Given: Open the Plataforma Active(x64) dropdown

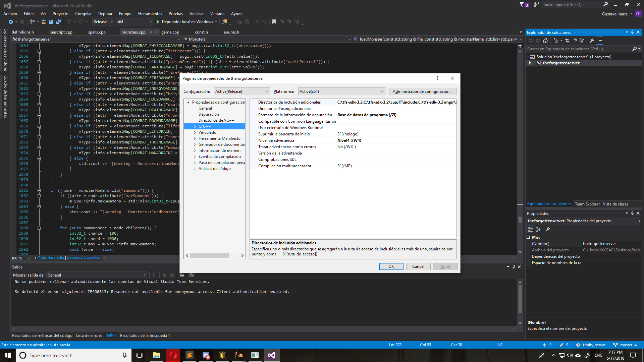Looking at the screenshot, I should pyautogui.click(x=341, y=92).
